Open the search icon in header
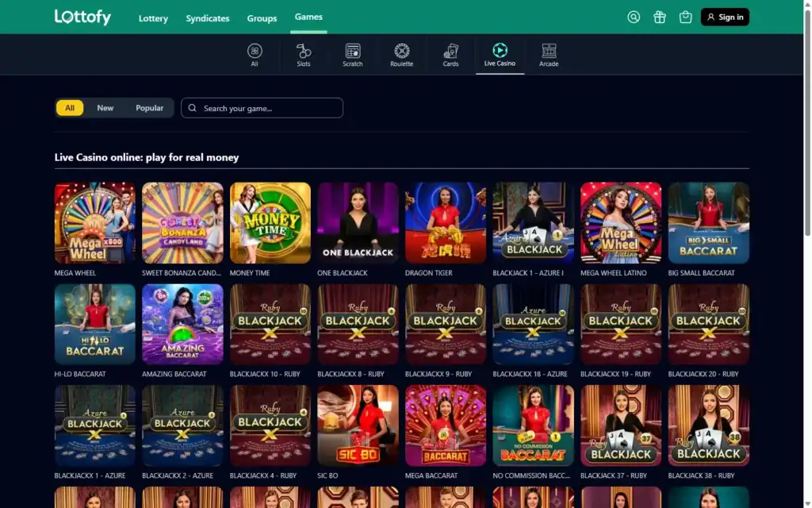The image size is (812, 508). (x=634, y=17)
